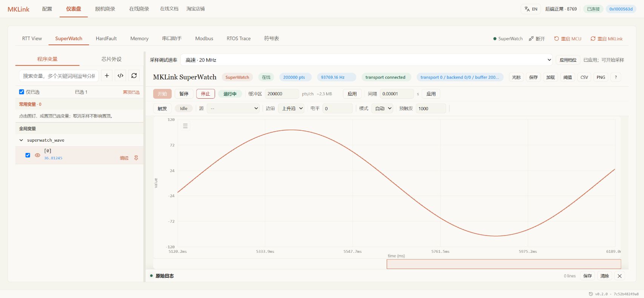Click the time range overview slider window
The height and width of the screenshot is (298, 644).
(504, 264)
